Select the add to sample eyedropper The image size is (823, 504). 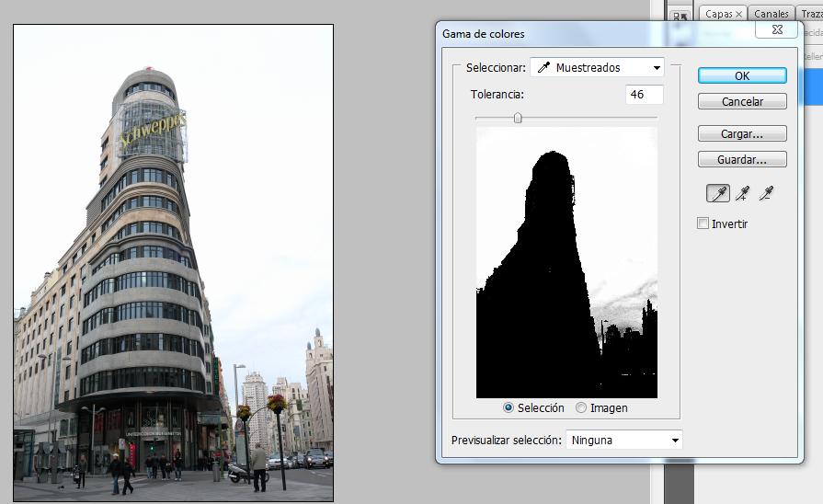click(742, 193)
